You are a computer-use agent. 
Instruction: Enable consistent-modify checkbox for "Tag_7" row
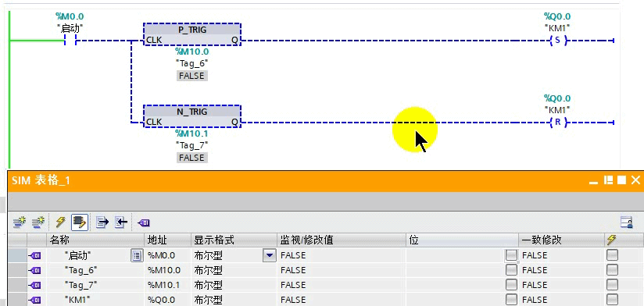point(612,285)
